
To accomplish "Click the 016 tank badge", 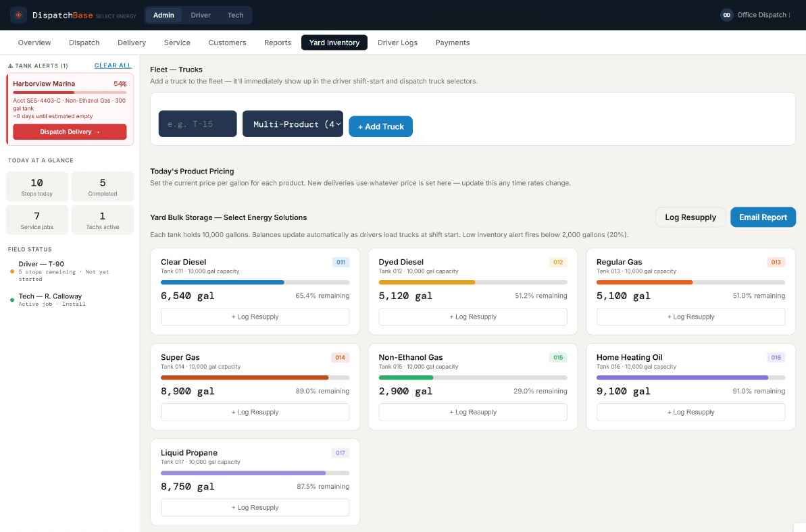I will 776,357.
